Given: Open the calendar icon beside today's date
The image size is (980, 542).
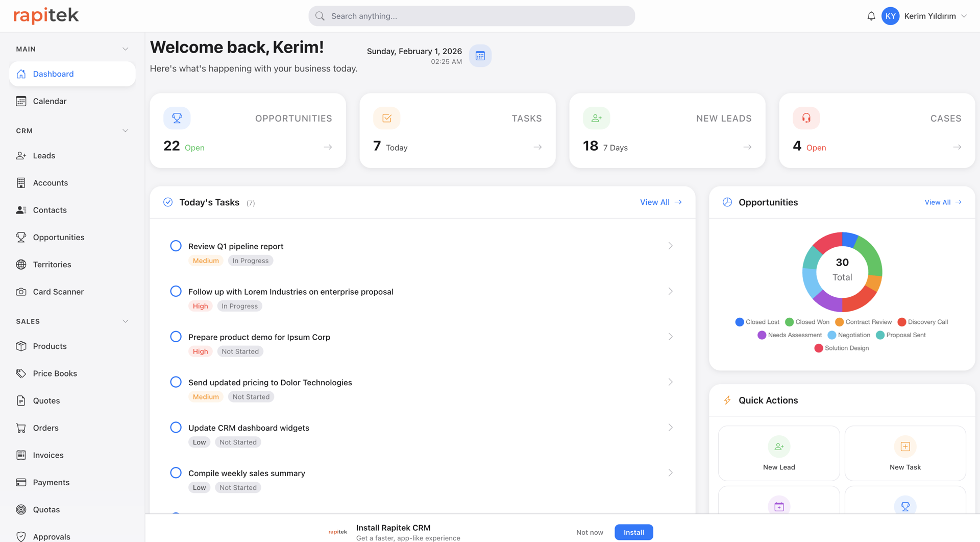Looking at the screenshot, I should pos(480,55).
